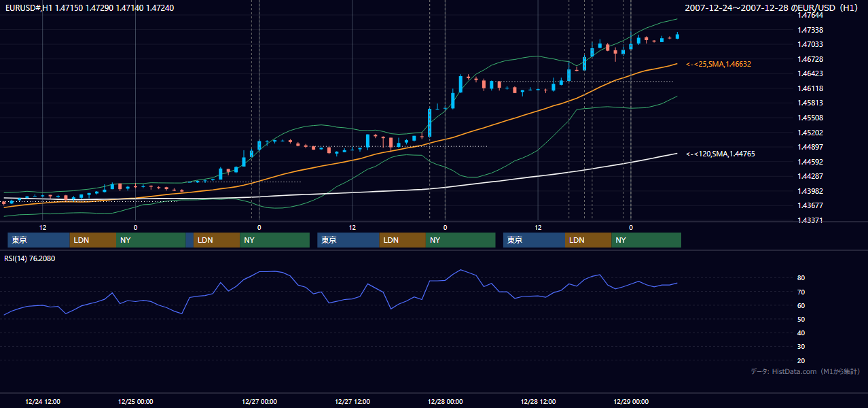Select the RSI(14) 76.2080 indicator label
The width and height of the screenshot is (868, 408).
pos(30,258)
